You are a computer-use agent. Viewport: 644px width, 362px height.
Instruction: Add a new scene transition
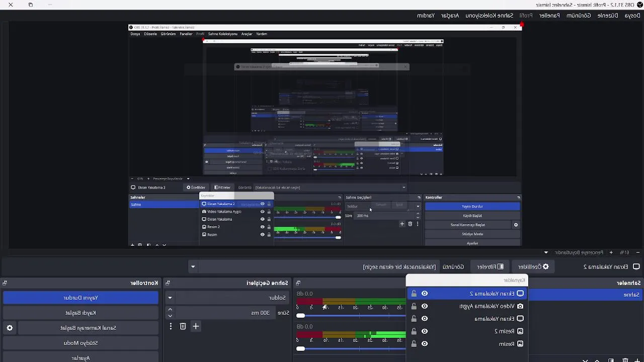click(x=196, y=326)
